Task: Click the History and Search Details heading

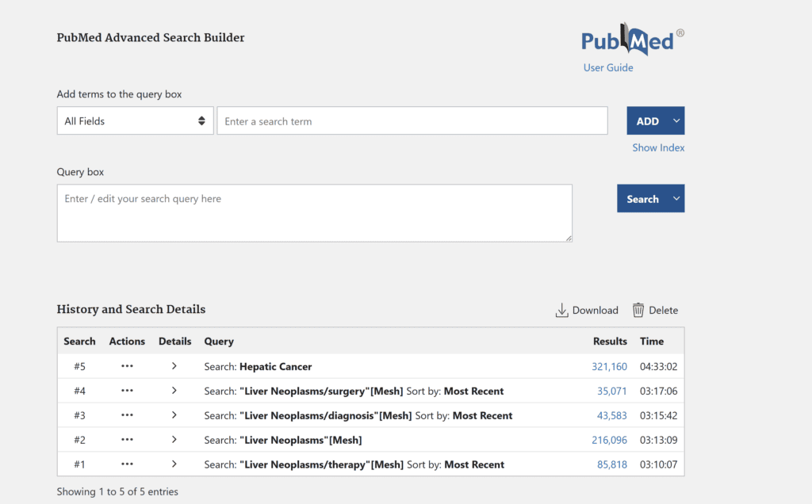Action: [131, 309]
